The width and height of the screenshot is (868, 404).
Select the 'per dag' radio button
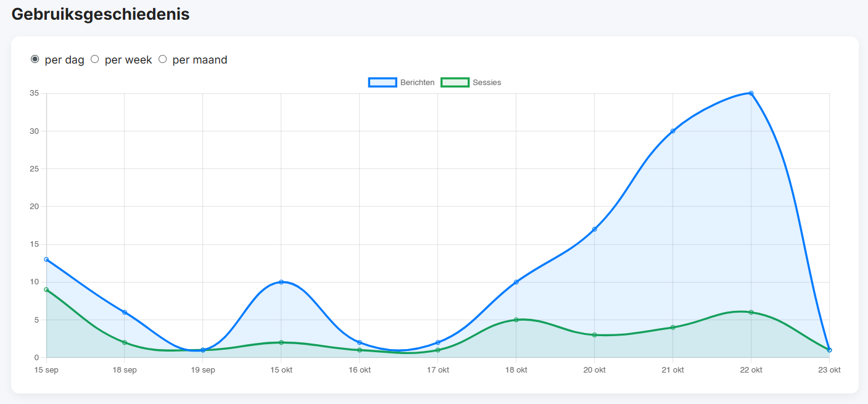click(35, 59)
